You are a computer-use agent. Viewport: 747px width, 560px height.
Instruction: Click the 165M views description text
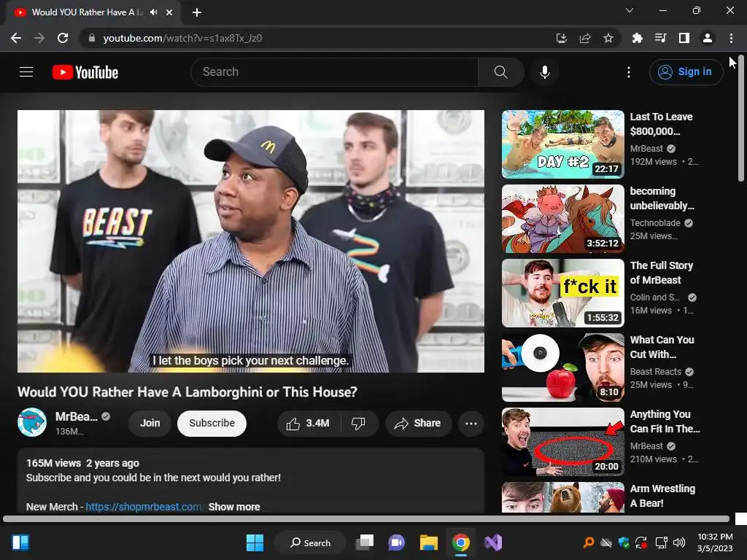(x=53, y=463)
